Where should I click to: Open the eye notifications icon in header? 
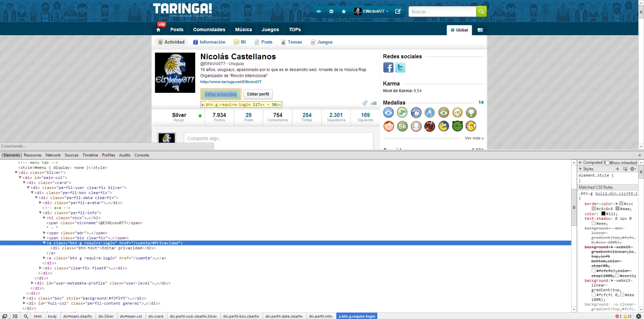[x=319, y=11]
